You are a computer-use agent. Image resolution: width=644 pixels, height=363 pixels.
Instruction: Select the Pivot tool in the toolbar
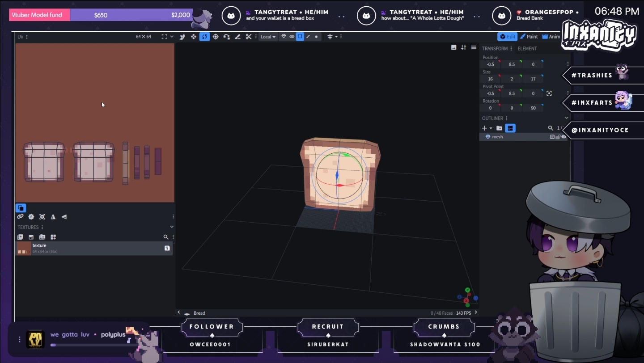[x=216, y=37]
